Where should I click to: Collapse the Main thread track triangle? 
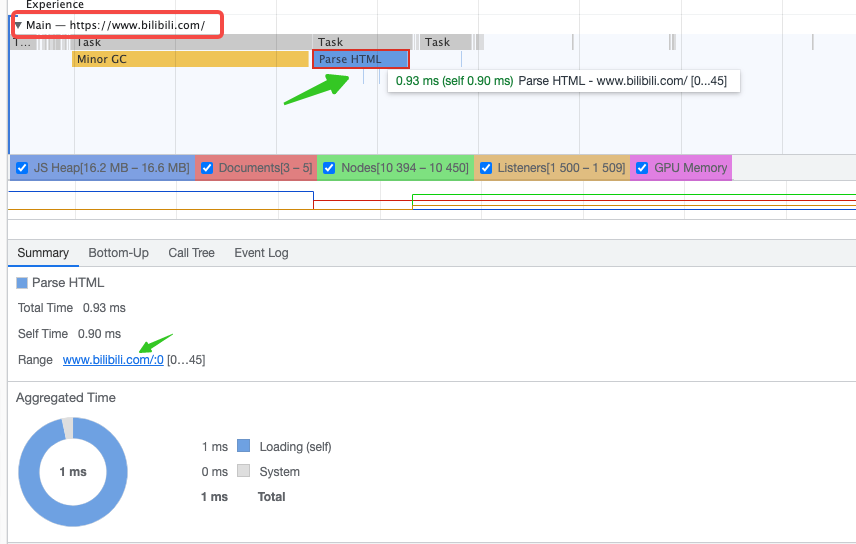(18, 25)
